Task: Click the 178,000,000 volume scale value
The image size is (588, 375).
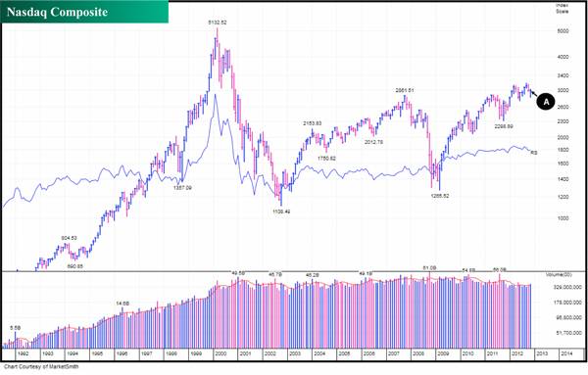Action: tap(567, 303)
